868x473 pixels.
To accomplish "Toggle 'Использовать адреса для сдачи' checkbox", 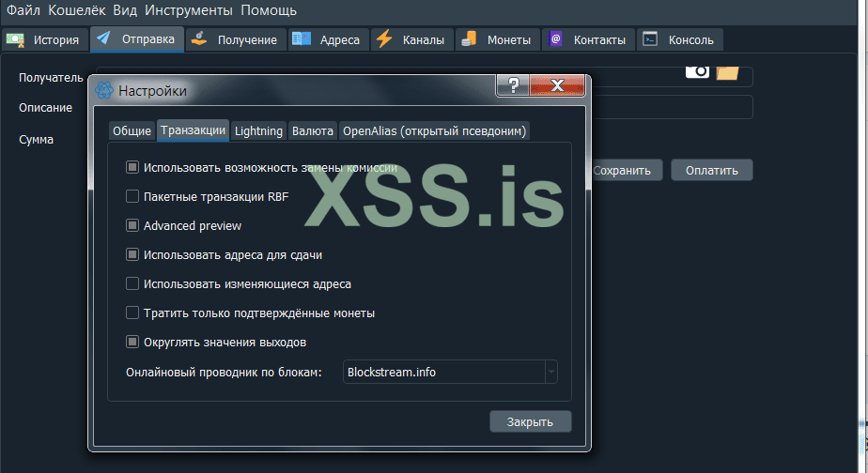I will point(132,254).
